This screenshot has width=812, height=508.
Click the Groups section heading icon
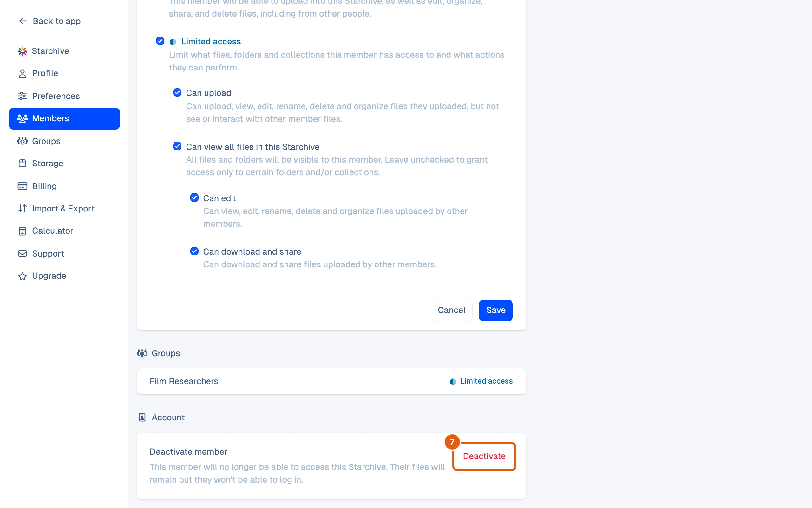pyautogui.click(x=142, y=353)
